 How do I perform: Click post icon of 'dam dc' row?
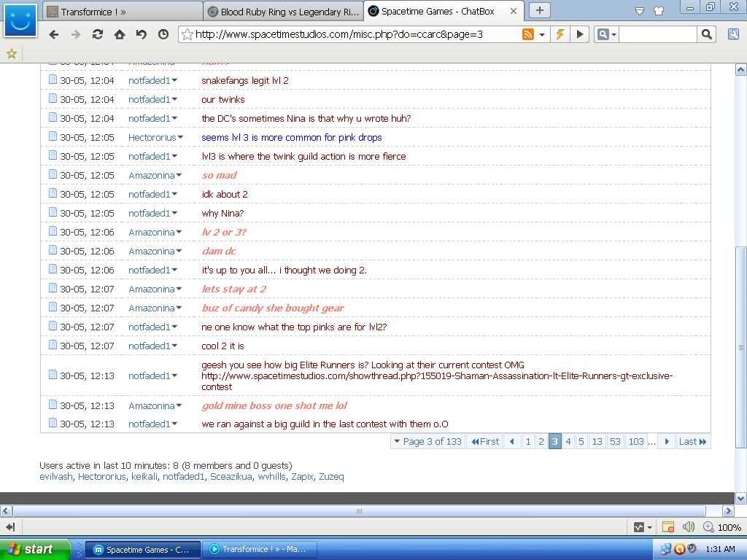coord(53,251)
